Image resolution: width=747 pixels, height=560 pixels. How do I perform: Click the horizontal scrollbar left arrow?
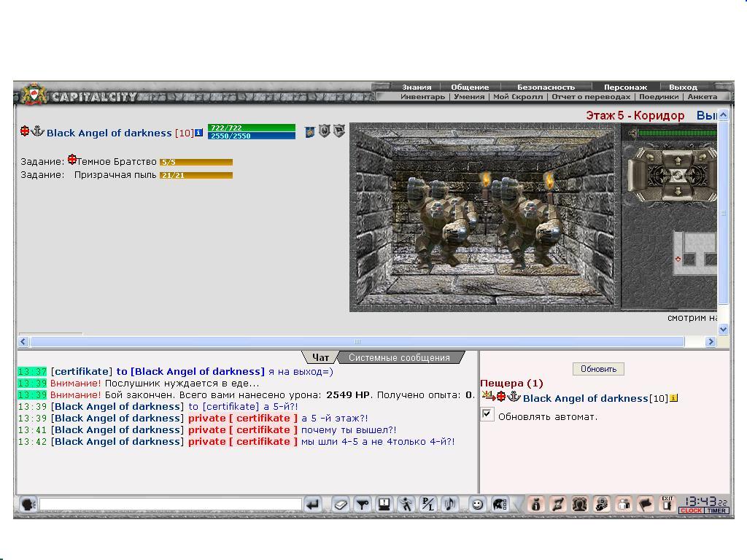23,341
